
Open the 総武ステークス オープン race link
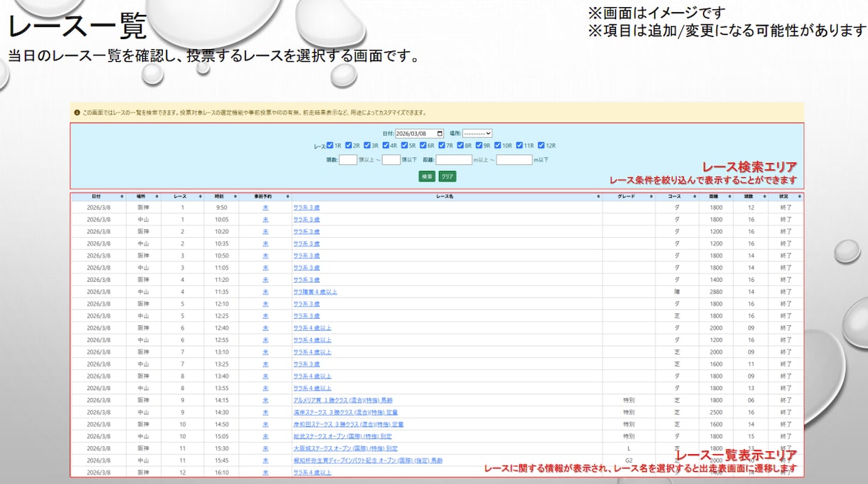[x=342, y=436]
